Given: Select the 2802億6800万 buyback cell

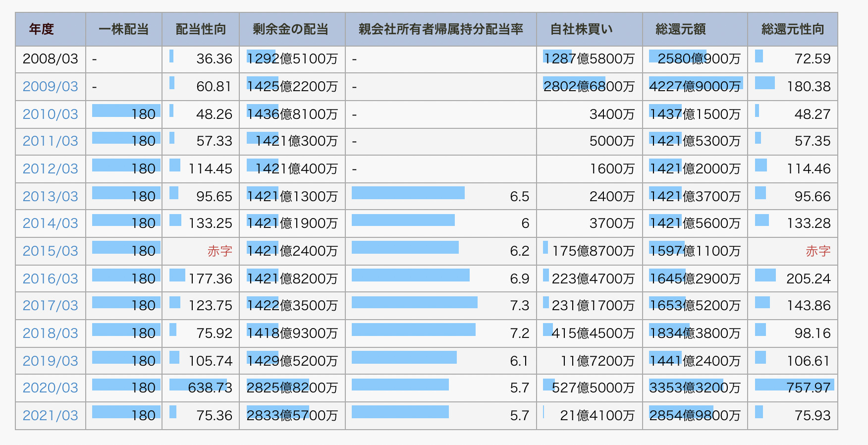Looking at the screenshot, I should (589, 87).
